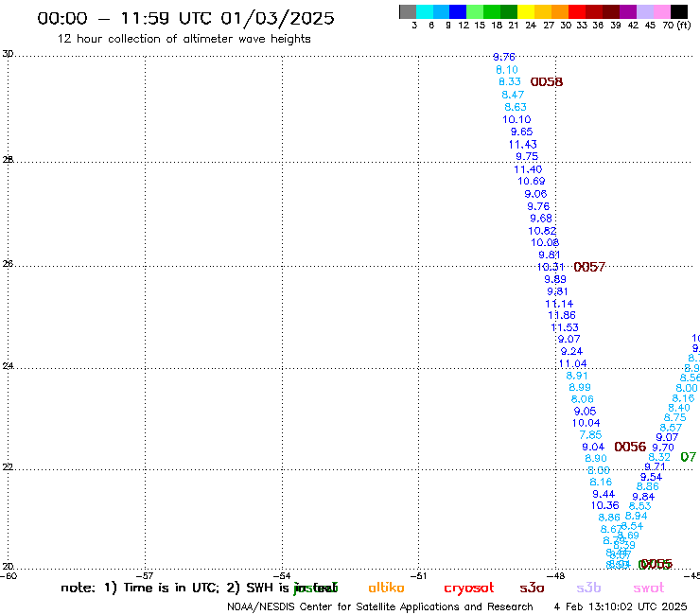Click the green '07' pass label
The width and height of the screenshot is (700, 615).
(x=688, y=457)
